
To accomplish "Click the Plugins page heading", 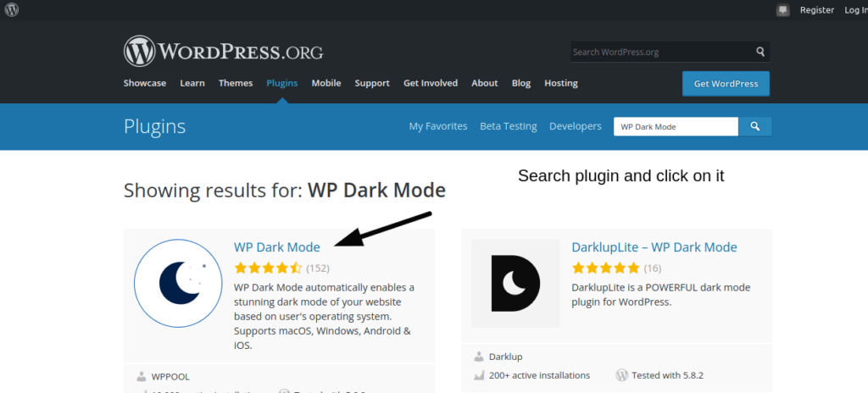I will click(x=154, y=127).
